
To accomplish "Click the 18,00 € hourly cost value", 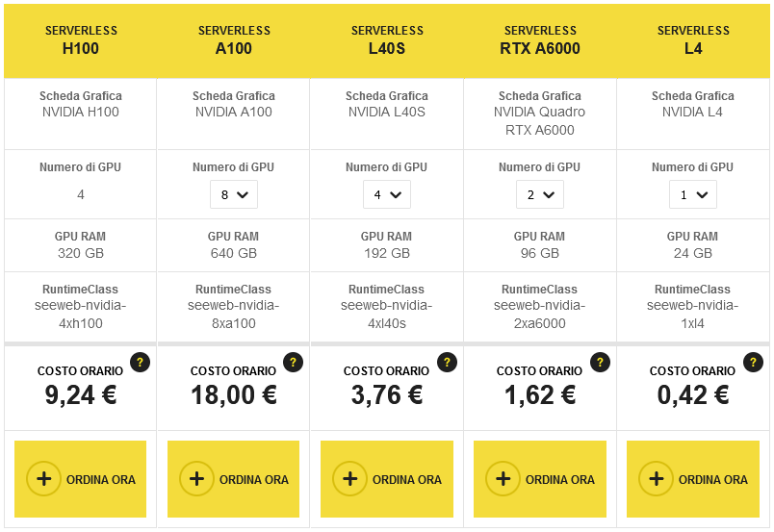I will 234,394.
